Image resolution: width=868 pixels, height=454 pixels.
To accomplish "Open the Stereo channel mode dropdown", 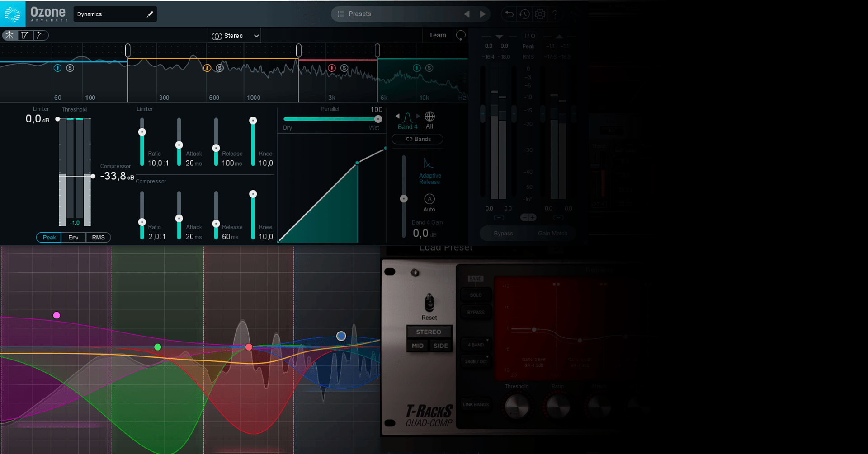I will point(234,36).
